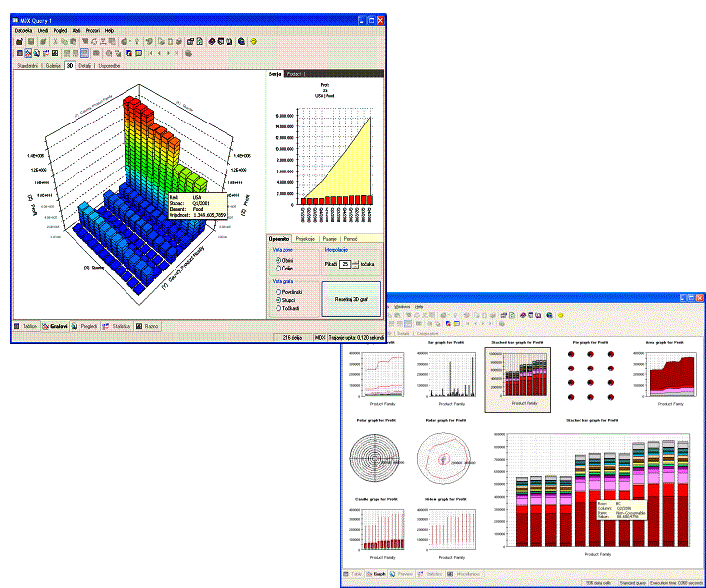The height and width of the screenshot is (588, 706).
Task: Select the highlighted graph view icon in second toolbar row
Action: pyautogui.click(x=27, y=53)
